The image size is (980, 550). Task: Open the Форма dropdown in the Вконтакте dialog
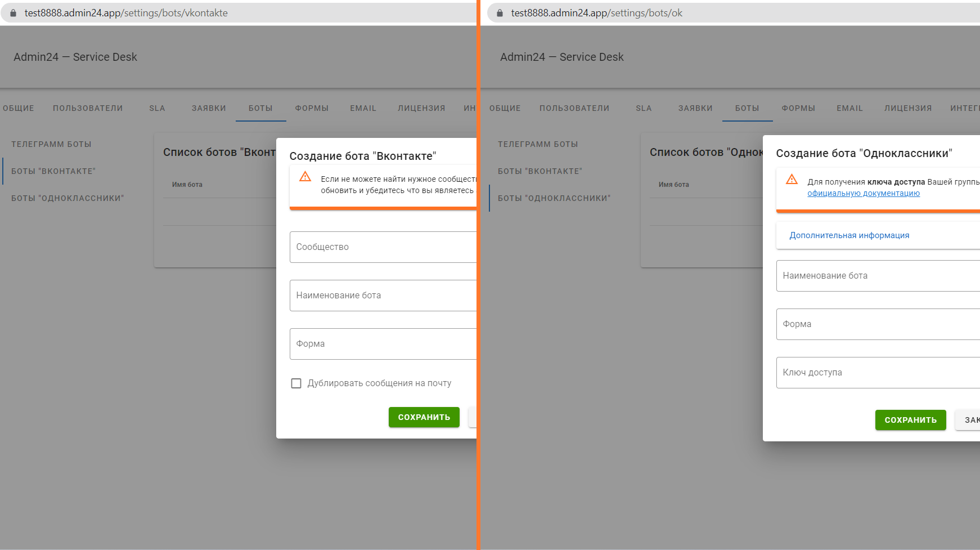383,344
